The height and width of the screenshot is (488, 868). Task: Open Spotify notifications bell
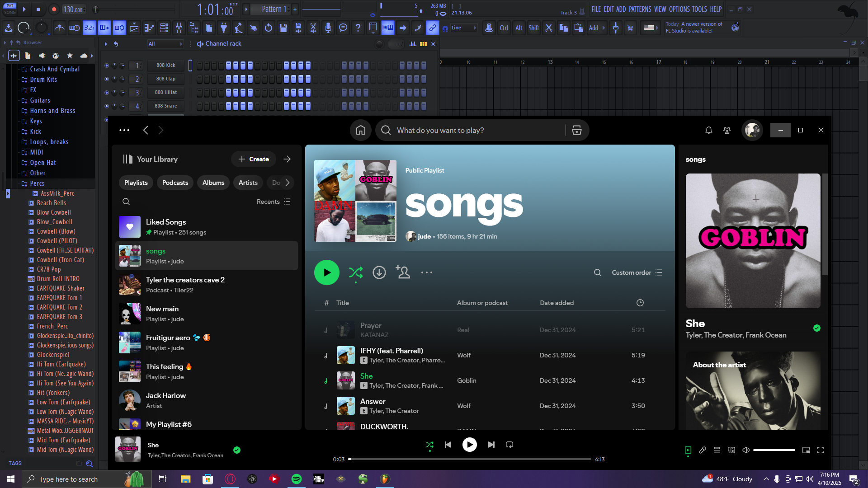coord(708,130)
